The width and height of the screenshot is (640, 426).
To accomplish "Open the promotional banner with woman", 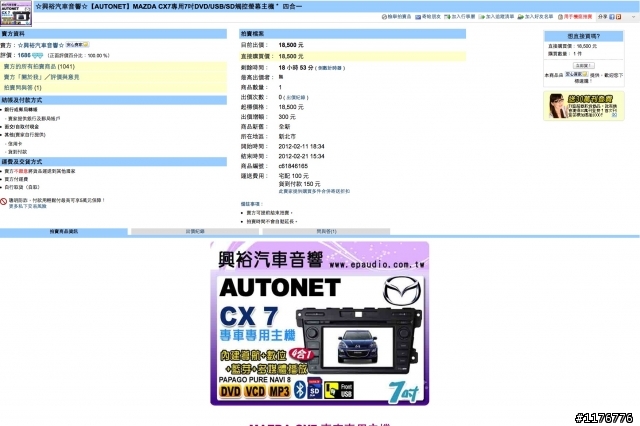I will (x=584, y=106).
